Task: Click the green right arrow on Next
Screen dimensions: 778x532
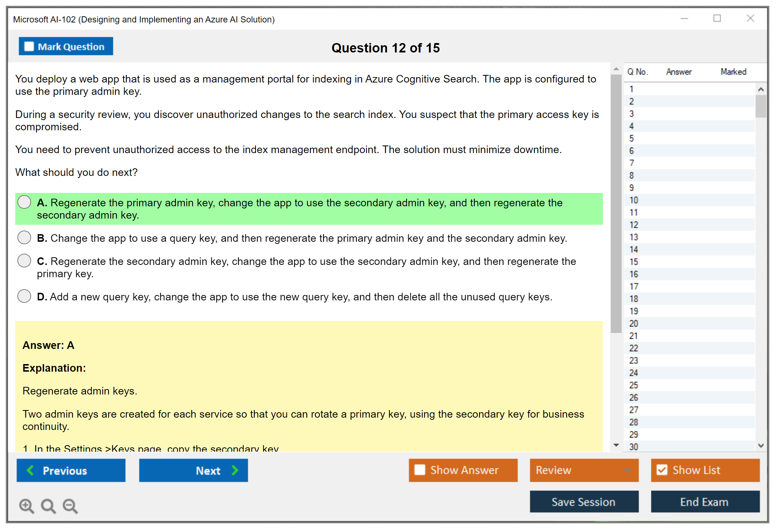Action: pos(235,470)
